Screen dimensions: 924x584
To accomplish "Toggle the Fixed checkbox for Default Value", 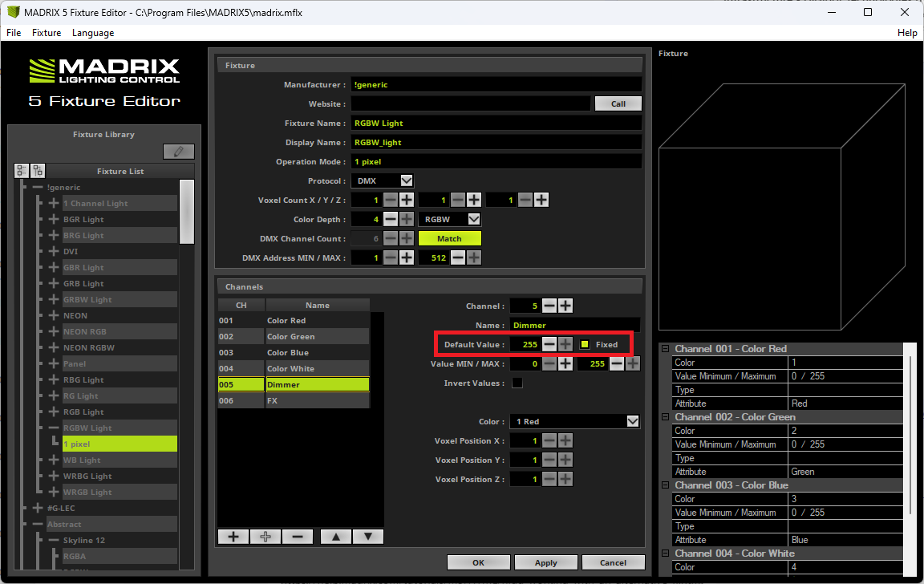I will 585,345.
